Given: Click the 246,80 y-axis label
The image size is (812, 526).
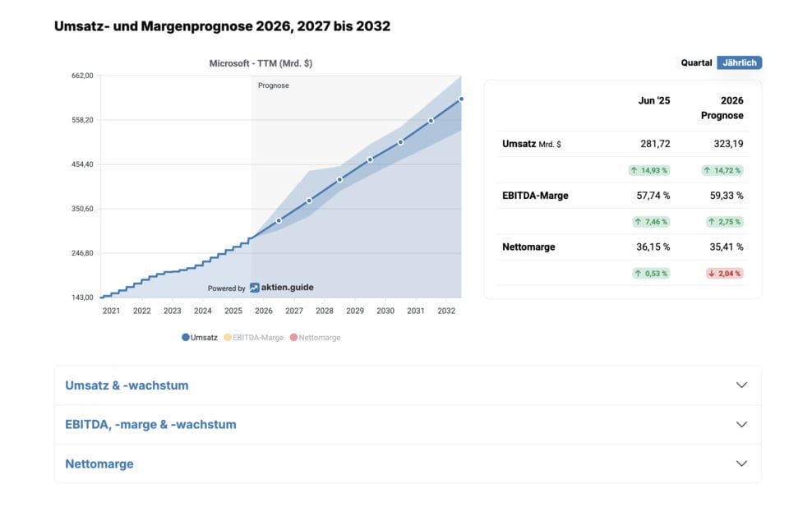Looking at the screenshot, I should (82, 253).
